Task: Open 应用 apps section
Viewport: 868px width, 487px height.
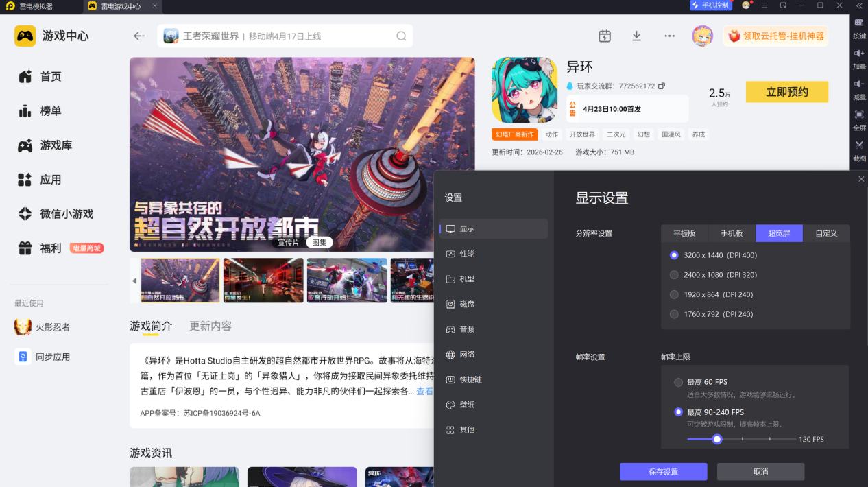Action: point(40,180)
